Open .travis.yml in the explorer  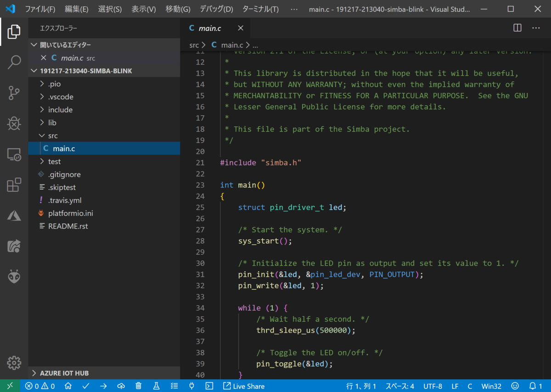pos(104,200)
